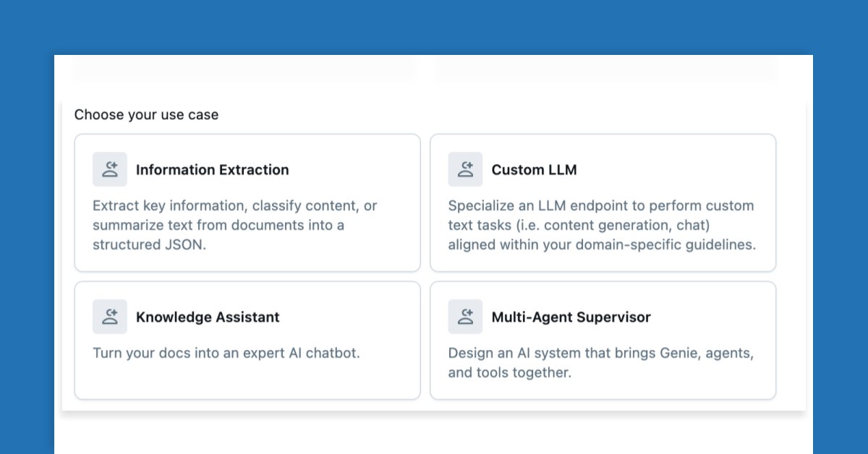Open the Knowledge Assistant title

point(208,317)
